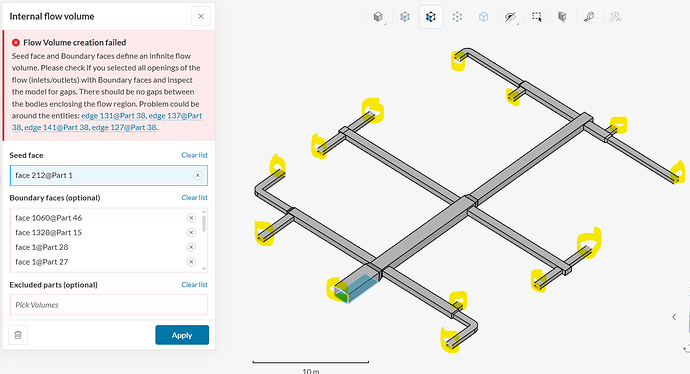Image resolution: width=690 pixels, height=374 pixels.
Task: Click the Pick Volumes excluded parts field
Action: pyautogui.click(x=109, y=304)
